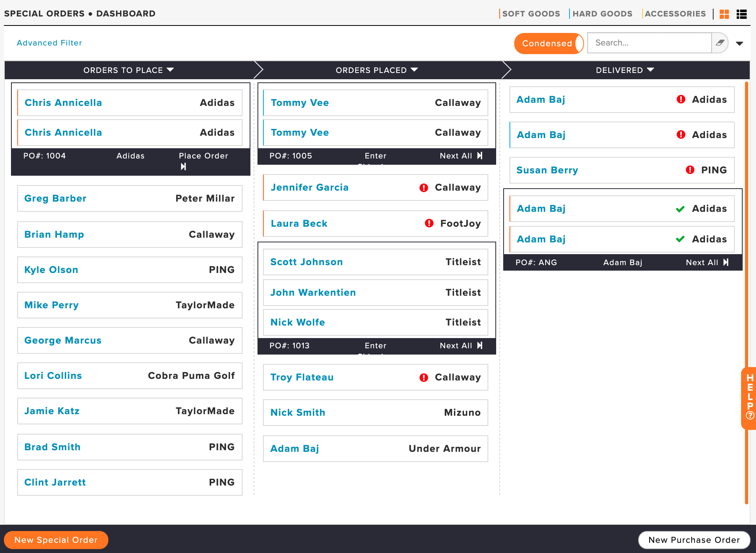Click Next All icon for PO# ANG
This screenshot has width=756, height=553.
point(726,262)
